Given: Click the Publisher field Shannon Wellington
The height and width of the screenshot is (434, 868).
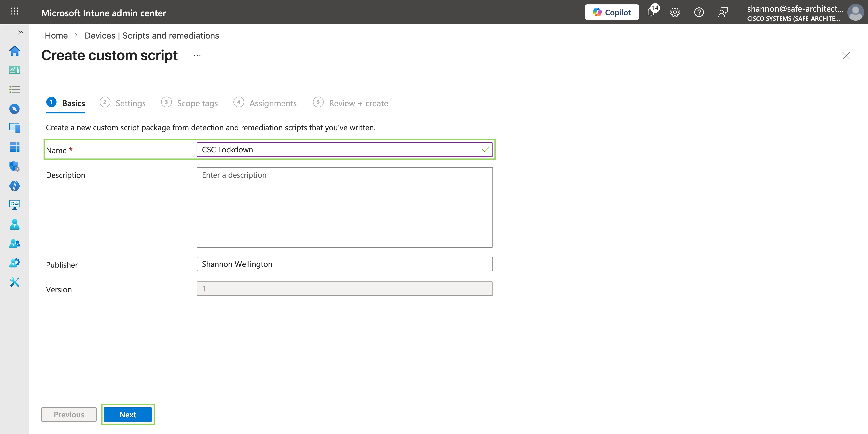Looking at the screenshot, I should (x=344, y=264).
